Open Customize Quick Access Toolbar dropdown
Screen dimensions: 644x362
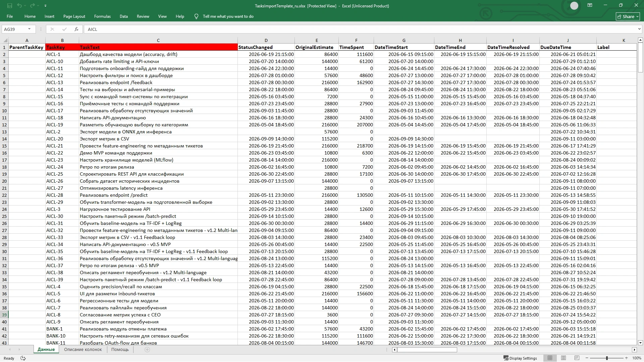[45, 6]
